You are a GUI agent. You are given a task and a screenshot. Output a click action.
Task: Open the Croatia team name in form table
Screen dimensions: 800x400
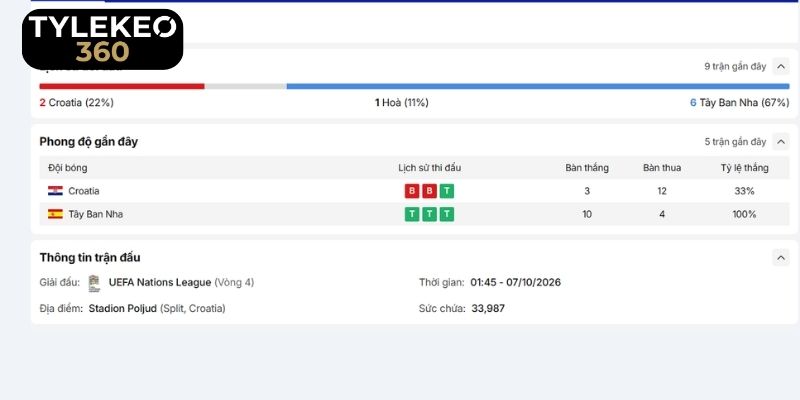pos(84,191)
